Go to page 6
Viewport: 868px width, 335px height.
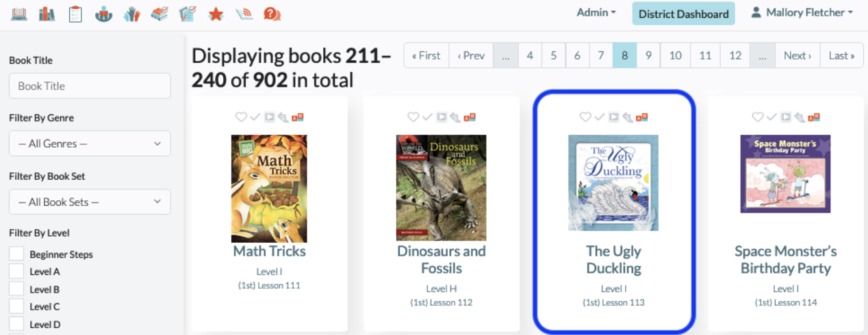577,55
